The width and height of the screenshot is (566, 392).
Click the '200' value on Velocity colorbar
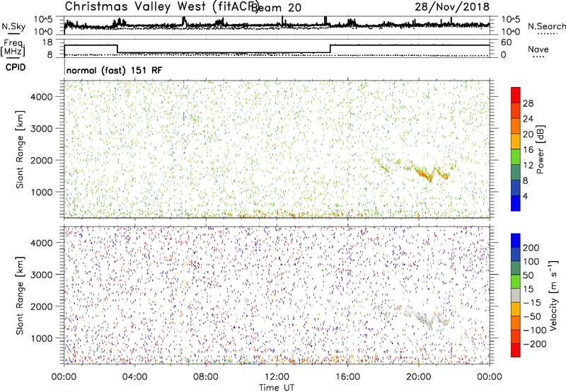tap(531, 248)
